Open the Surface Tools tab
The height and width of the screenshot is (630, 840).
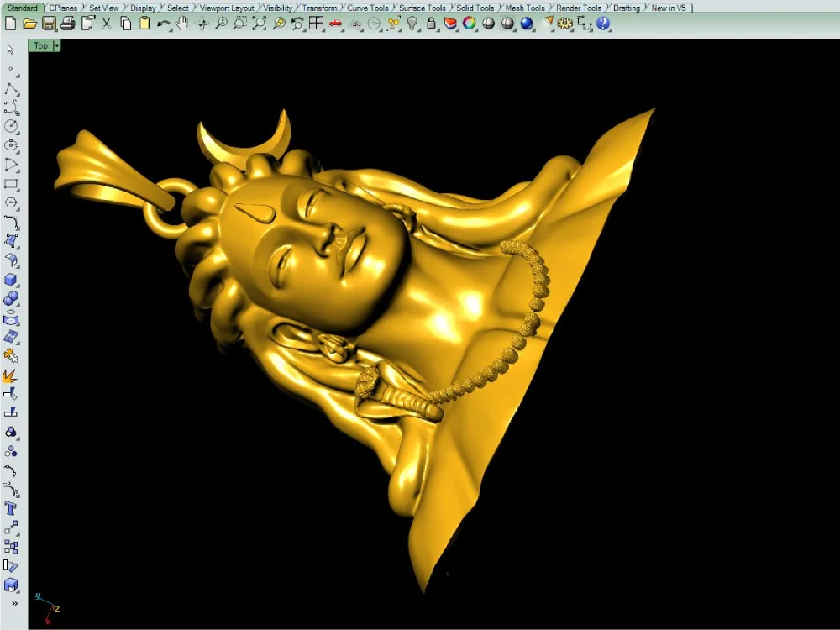[x=423, y=8]
